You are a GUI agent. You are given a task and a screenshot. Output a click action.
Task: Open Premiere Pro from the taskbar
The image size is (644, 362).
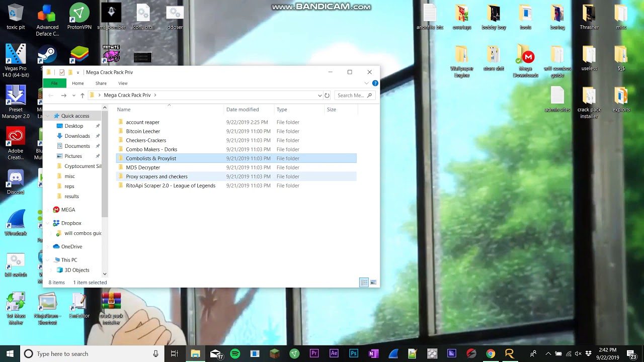tap(314, 354)
